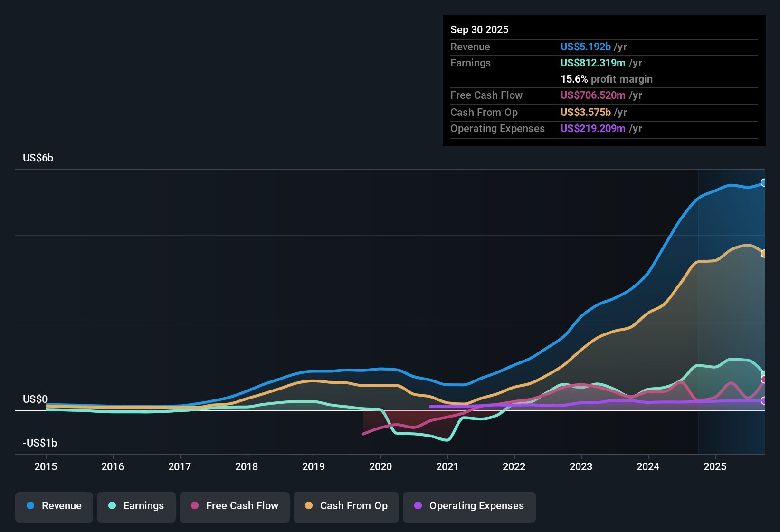
Task: Toggle visibility of the Revenue series
Action: coord(54,506)
